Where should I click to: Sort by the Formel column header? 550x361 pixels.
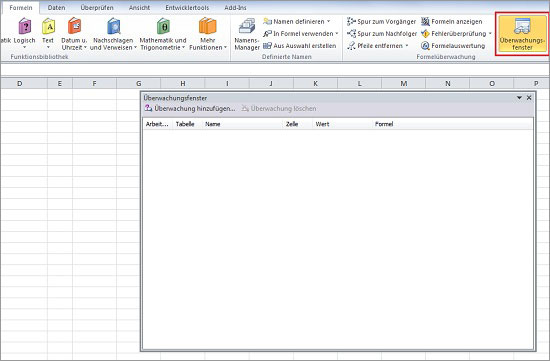point(452,124)
